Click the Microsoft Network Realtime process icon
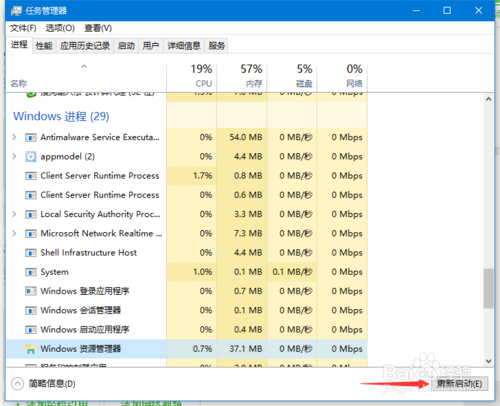The width and height of the screenshot is (500, 406). point(31,234)
